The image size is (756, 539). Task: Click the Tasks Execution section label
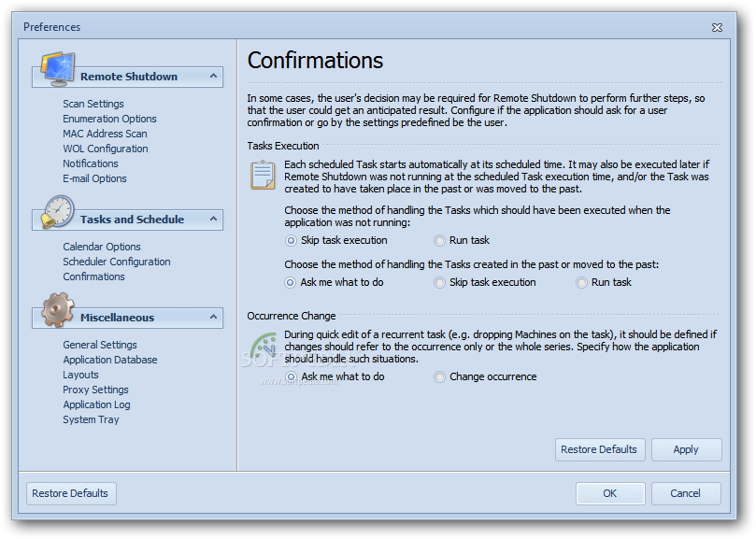coord(283,146)
